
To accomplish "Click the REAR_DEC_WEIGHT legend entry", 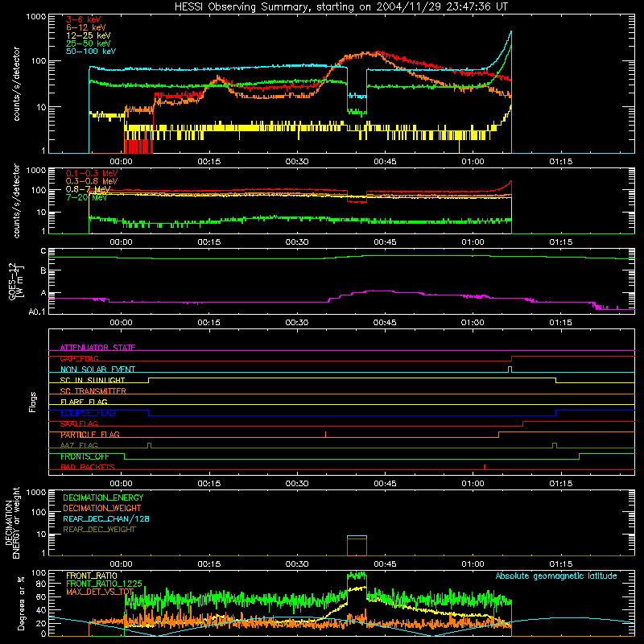I will tap(99, 530).
